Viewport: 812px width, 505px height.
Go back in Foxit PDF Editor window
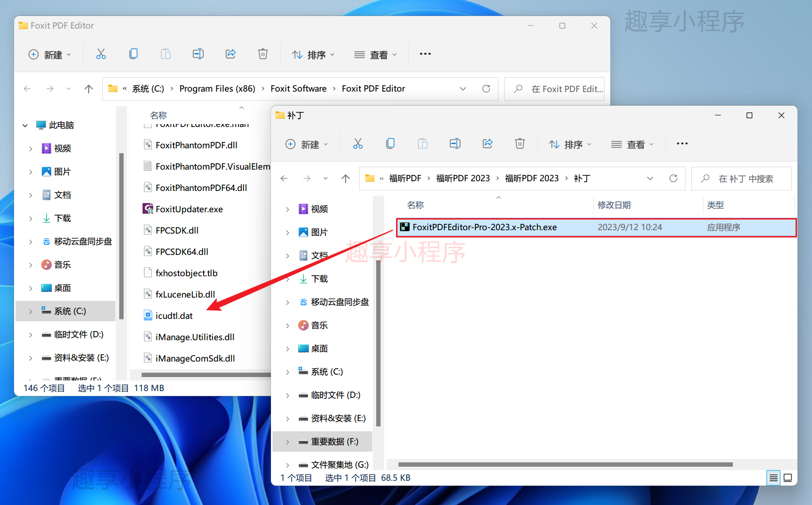coord(27,89)
